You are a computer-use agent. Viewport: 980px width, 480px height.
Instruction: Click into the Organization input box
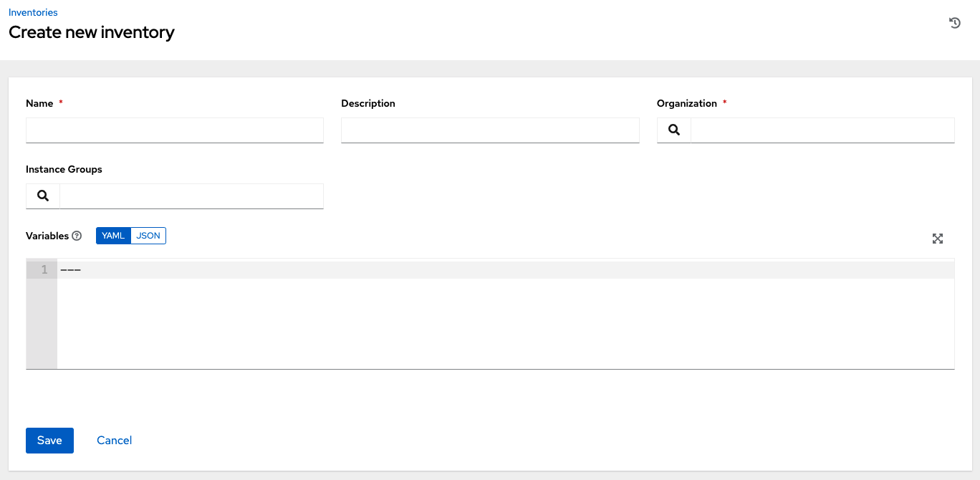[x=822, y=130]
